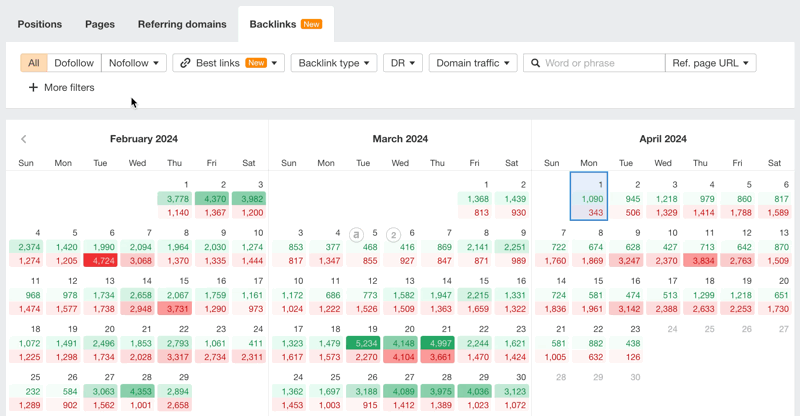Screen dimensions: 800x416
Task: Click the April 2024 month heading
Action: coord(663,139)
